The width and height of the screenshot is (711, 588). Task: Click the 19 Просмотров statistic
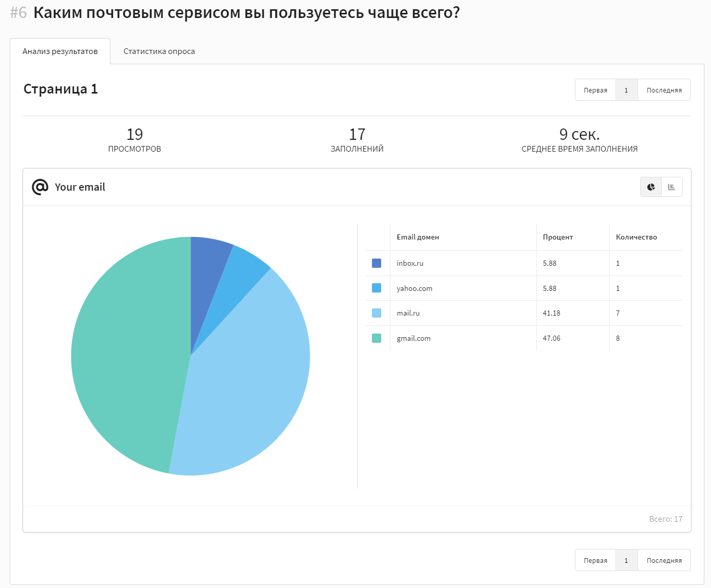click(135, 140)
